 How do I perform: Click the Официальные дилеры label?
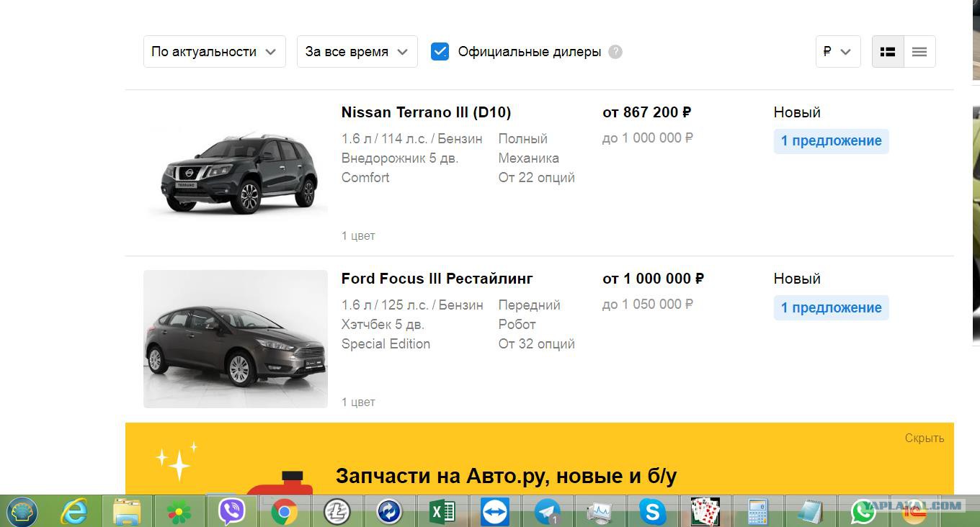[x=530, y=52]
